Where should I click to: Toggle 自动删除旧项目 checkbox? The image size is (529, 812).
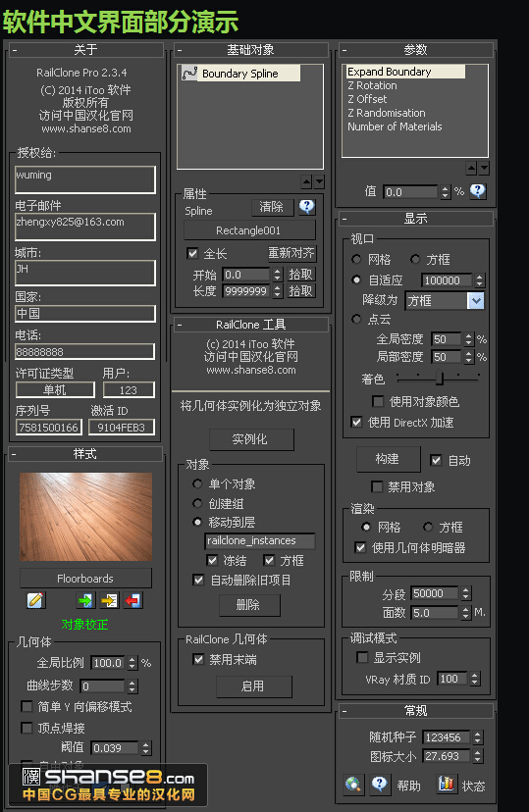pyautogui.click(x=198, y=580)
